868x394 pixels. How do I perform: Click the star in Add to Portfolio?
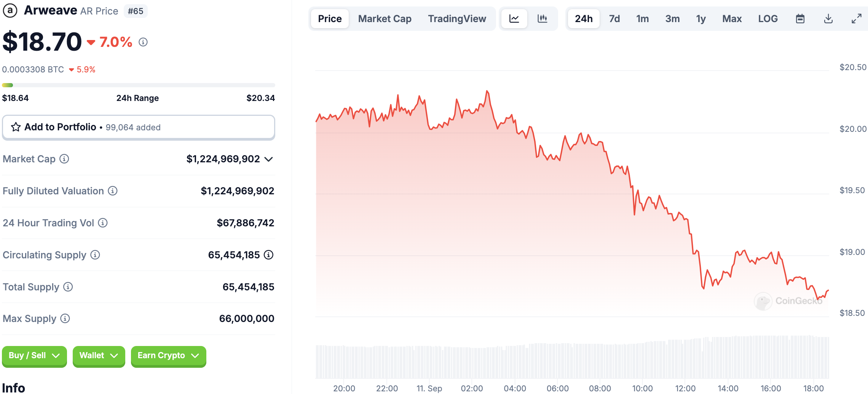[x=16, y=127]
